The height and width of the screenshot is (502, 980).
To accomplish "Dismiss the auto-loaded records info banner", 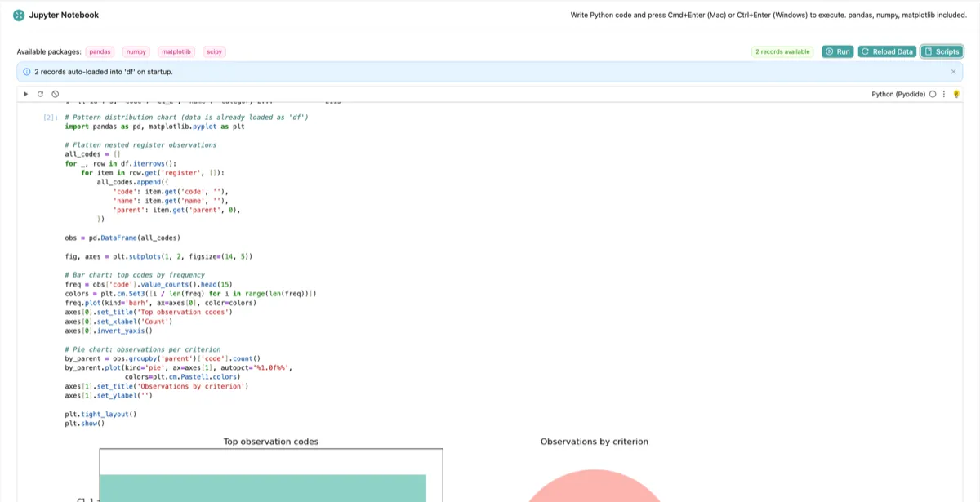I will click(x=953, y=72).
